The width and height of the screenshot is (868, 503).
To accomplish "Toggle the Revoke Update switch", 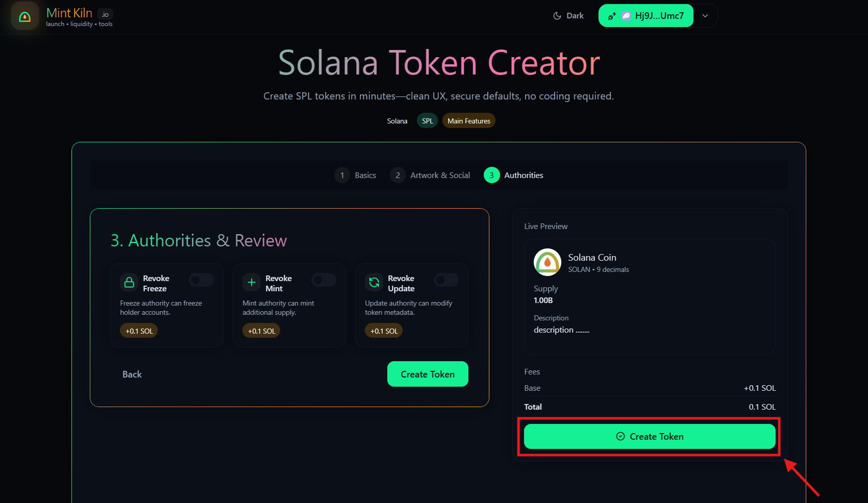I will [446, 280].
